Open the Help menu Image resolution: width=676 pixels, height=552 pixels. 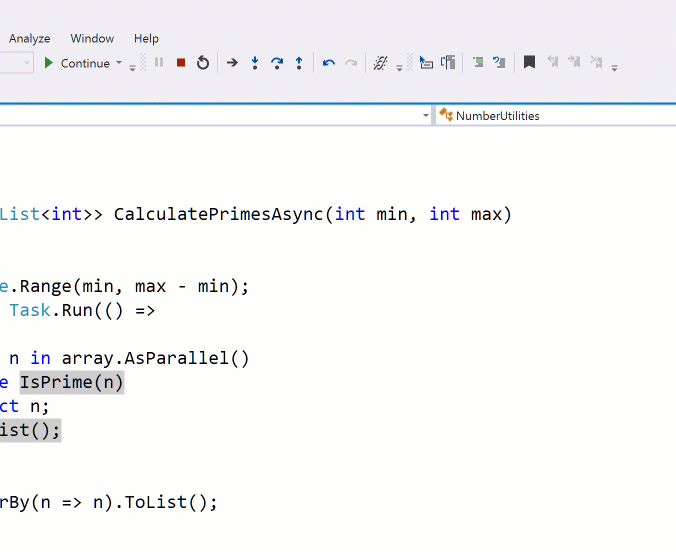146,38
